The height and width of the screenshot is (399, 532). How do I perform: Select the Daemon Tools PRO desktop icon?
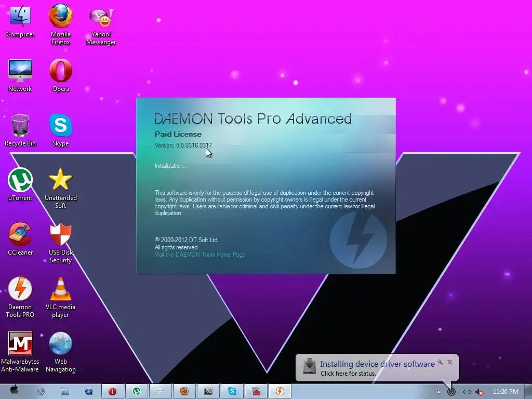click(x=20, y=298)
